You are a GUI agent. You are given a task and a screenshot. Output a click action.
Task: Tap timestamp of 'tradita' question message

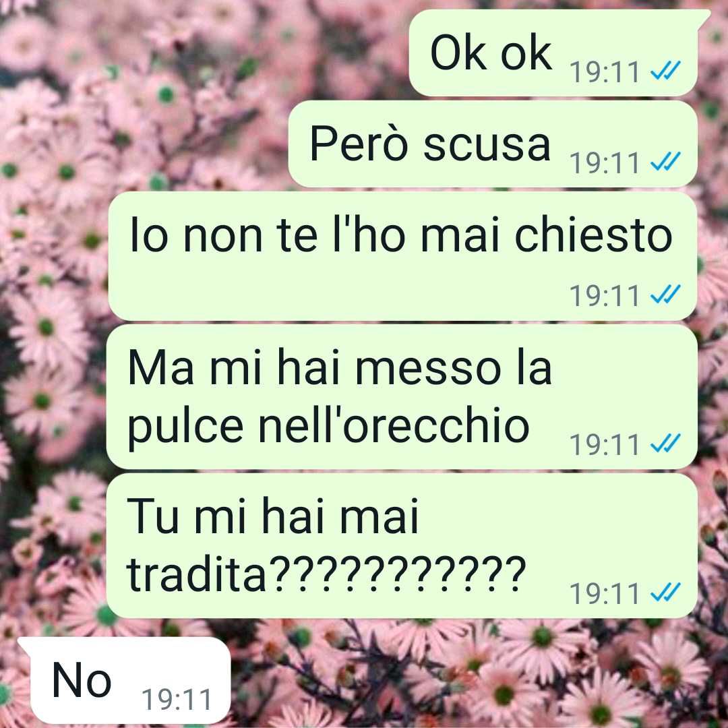[605, 593]
